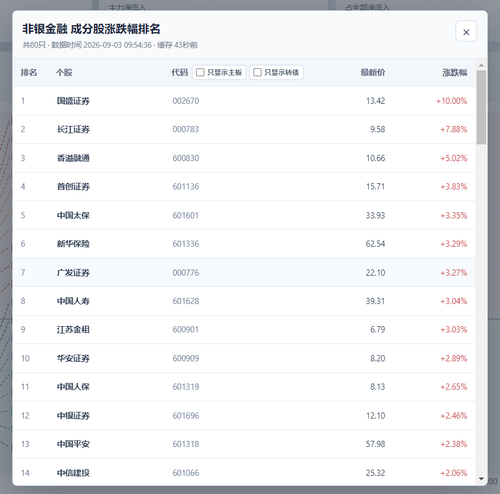
Task: Click the +3.27% change value
Action: [x=454, y=273]
